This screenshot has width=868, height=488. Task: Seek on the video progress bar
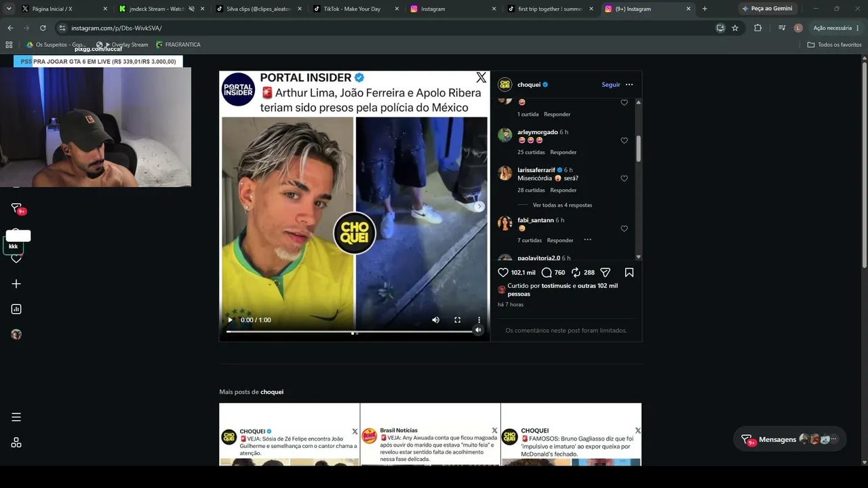pyautogui.click(x=349, y=331)
